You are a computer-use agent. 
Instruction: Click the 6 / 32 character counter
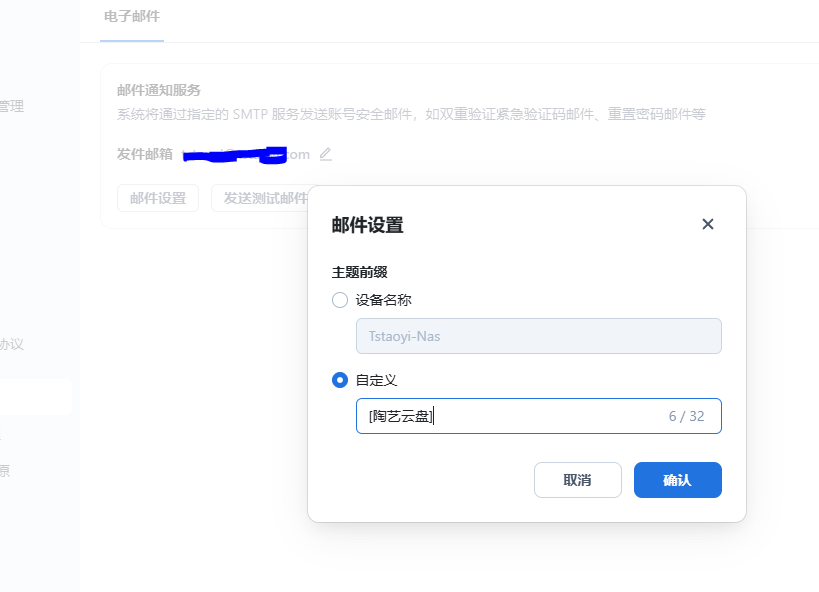coord(686,416)
